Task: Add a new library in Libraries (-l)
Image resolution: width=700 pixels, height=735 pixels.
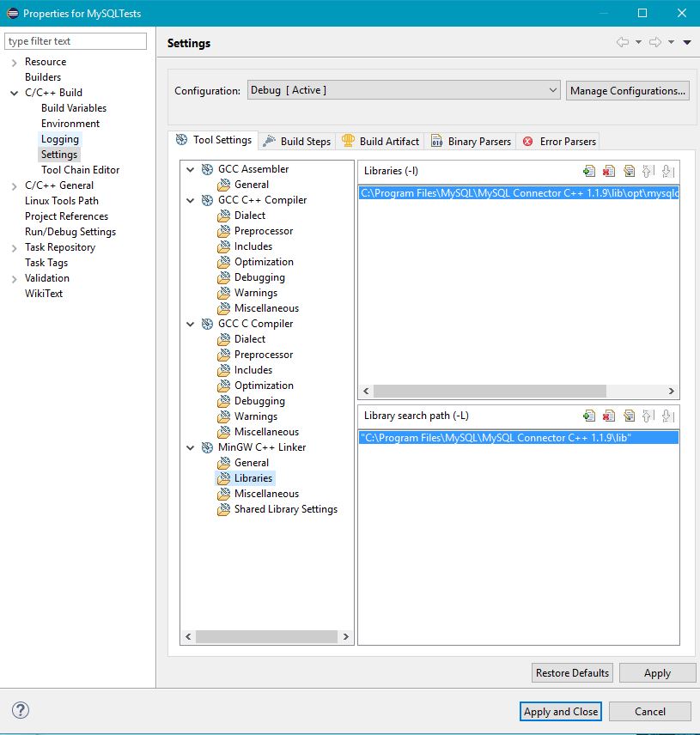Action: point(589,171)
